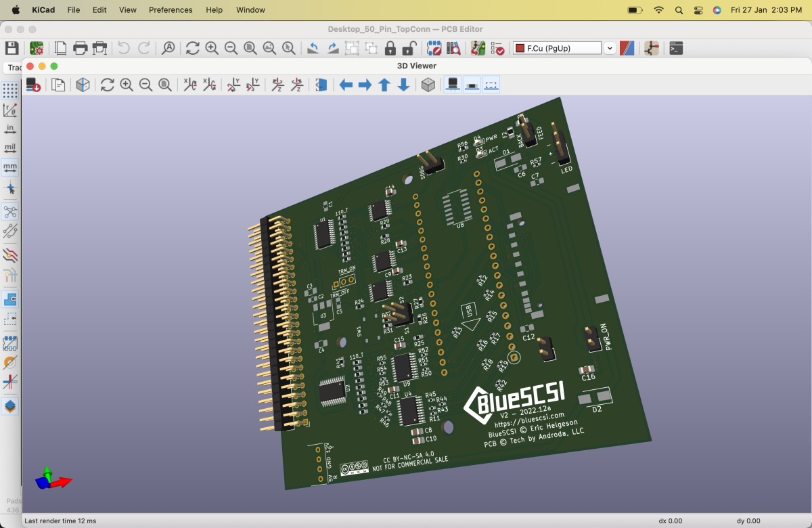812x528 pixels.
Task: Open the Help menu
Action: pos(215,10)
